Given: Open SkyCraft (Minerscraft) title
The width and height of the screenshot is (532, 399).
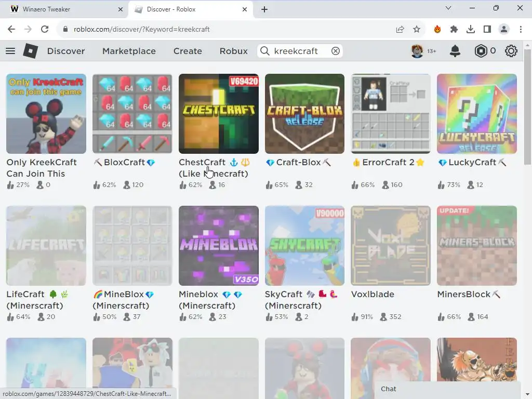Looking at the screenshot, I should (x=301, y=300).
